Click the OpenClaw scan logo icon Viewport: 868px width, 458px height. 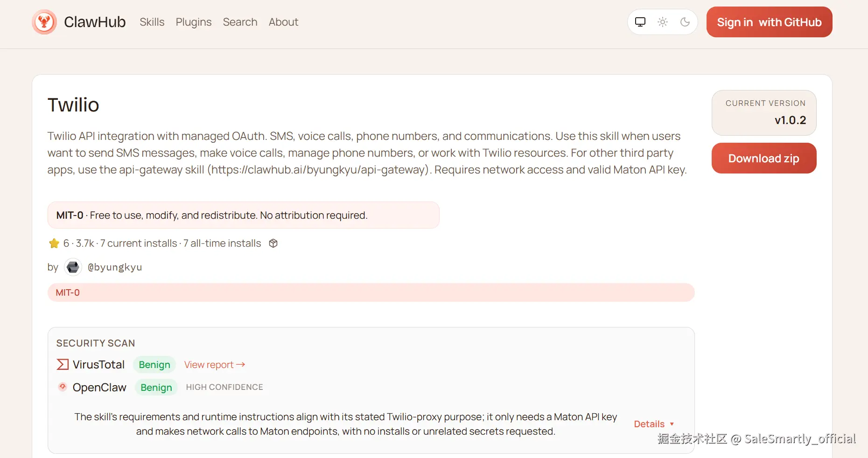[x=63, y=387]
